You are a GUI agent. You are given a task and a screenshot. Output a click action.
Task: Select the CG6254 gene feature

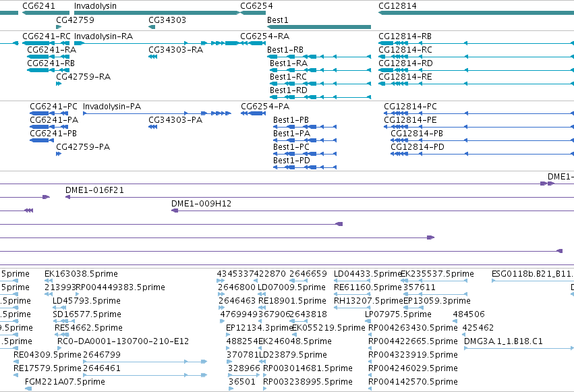click(253, 13)
